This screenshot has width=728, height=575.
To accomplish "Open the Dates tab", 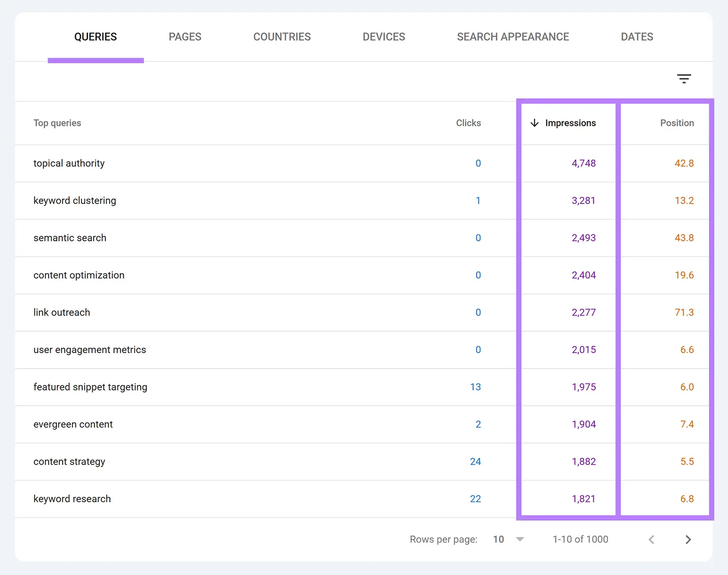I will (x=637, y=36).
